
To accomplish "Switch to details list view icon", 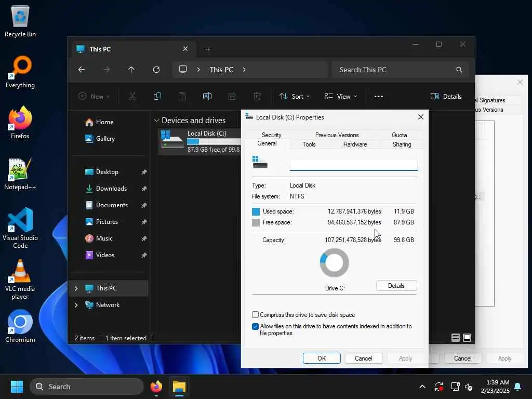I will [456, 338].
